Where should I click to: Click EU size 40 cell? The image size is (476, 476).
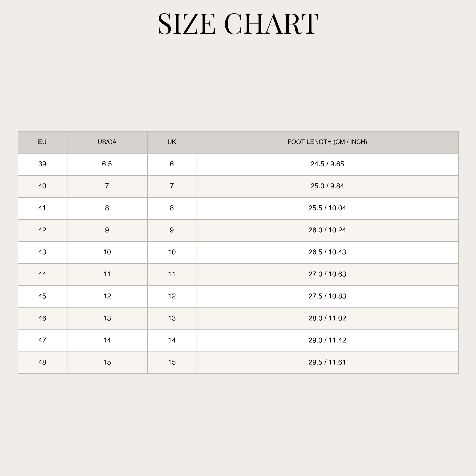click(x=42, y=186)
